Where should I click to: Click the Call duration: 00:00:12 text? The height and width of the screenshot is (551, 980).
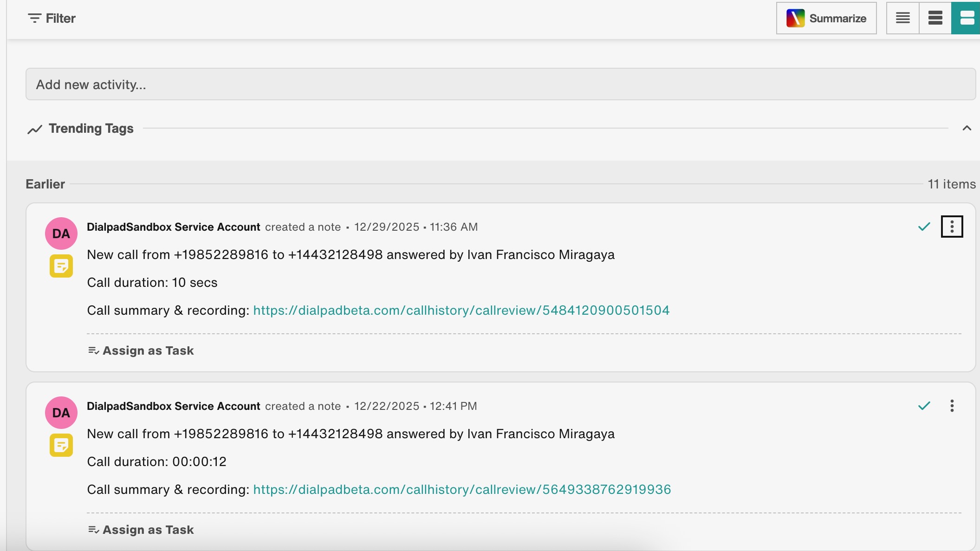tap(157, 461)
